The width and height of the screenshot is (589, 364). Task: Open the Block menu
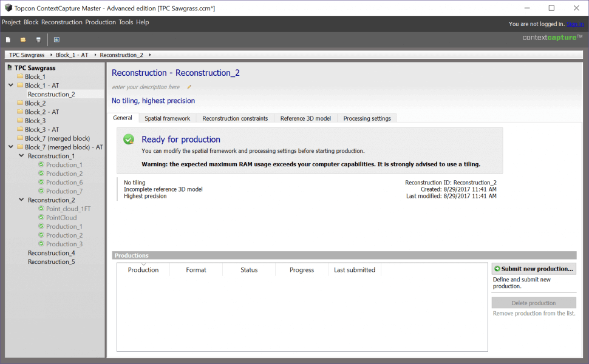(31, 22)
